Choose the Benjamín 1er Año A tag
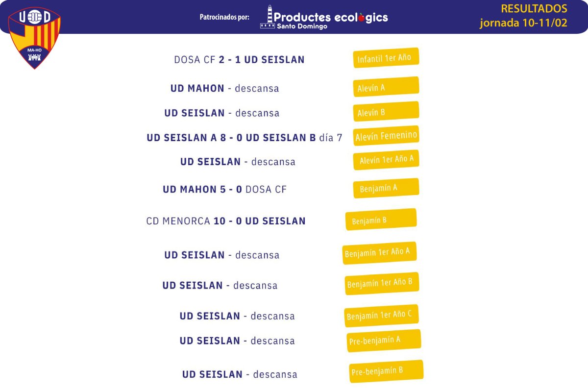Viewport: 588px width, 392px height. coord(380,253)
